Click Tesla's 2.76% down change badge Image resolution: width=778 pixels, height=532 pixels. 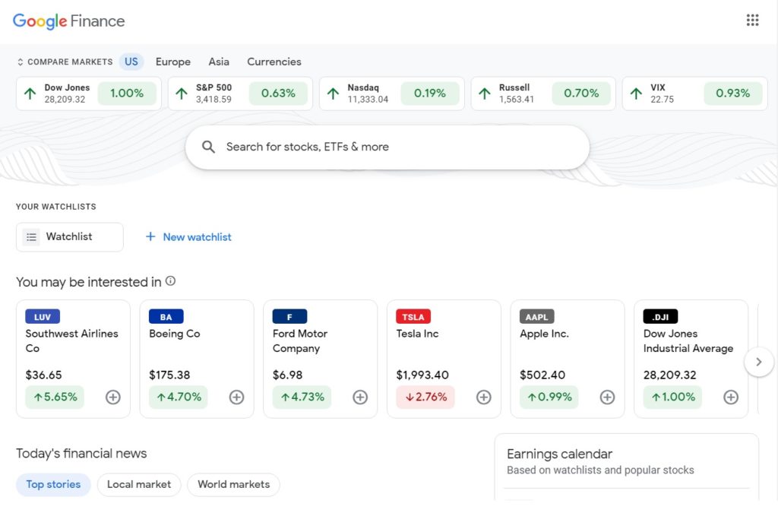click(425, 397)
